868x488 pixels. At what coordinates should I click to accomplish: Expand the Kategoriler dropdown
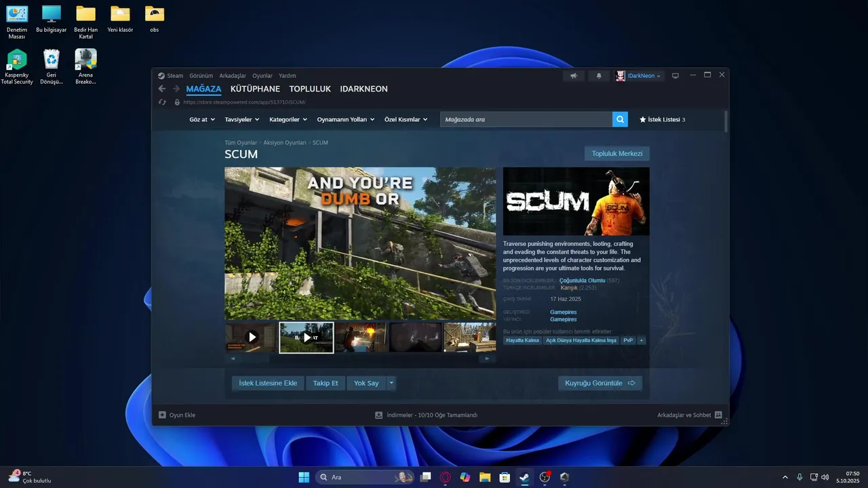tap(288, 119)
